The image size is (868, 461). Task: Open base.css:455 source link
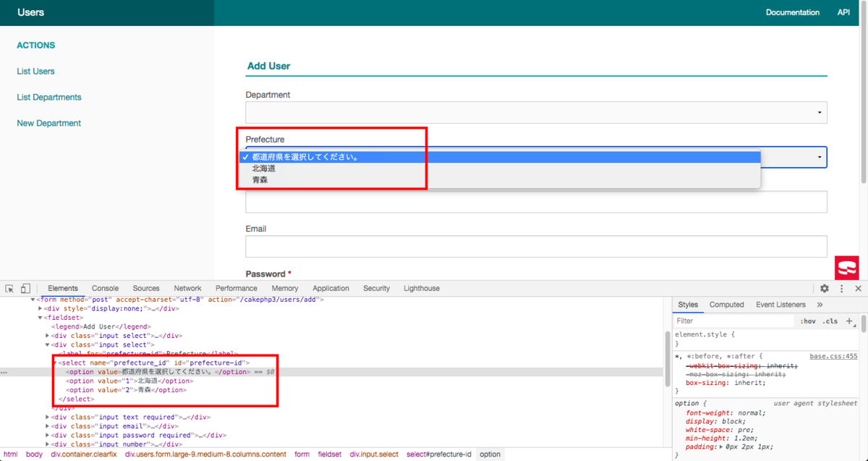833,356
